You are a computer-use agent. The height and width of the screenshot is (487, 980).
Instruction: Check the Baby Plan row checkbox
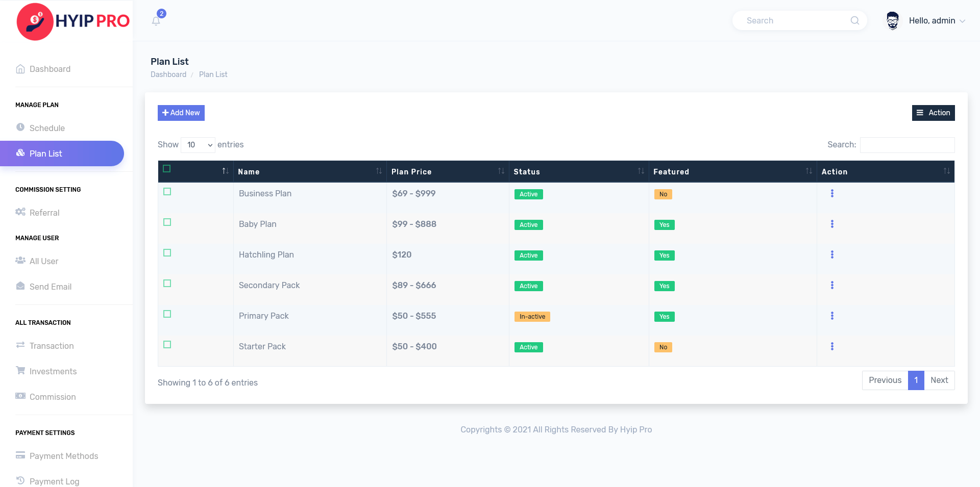click(167, 222)
